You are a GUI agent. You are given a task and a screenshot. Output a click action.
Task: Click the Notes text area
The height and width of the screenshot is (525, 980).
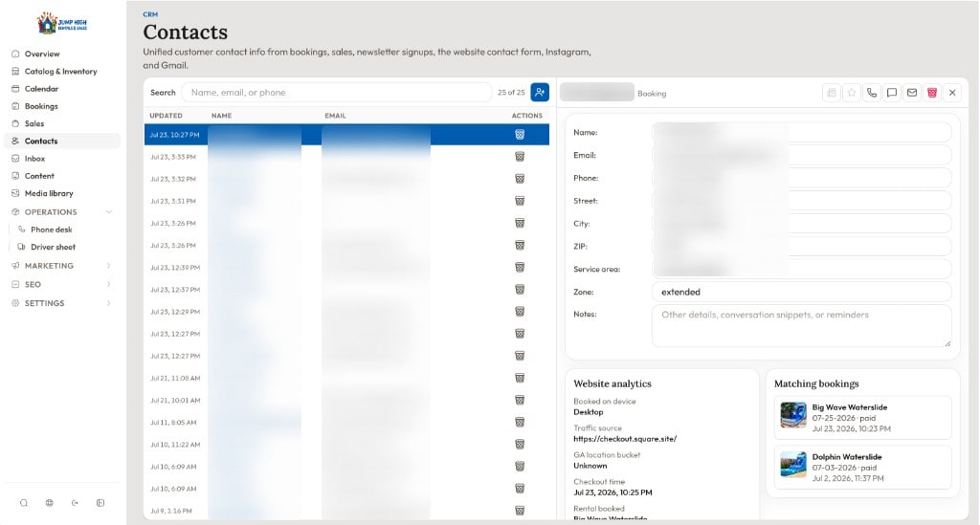(x=802, y=325)
